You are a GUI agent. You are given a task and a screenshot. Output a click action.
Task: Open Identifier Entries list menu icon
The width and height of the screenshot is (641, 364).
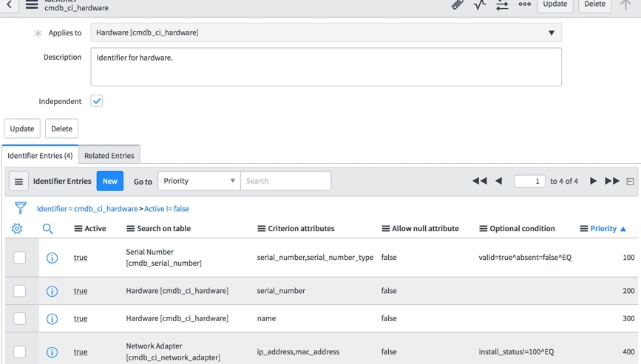18,181
